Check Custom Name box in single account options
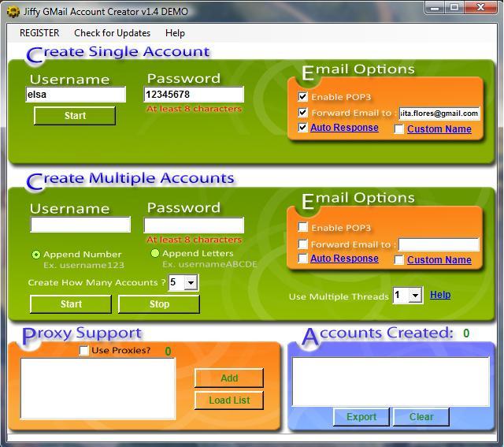This screenshot has width=504, height=447. tap(399, 129)
